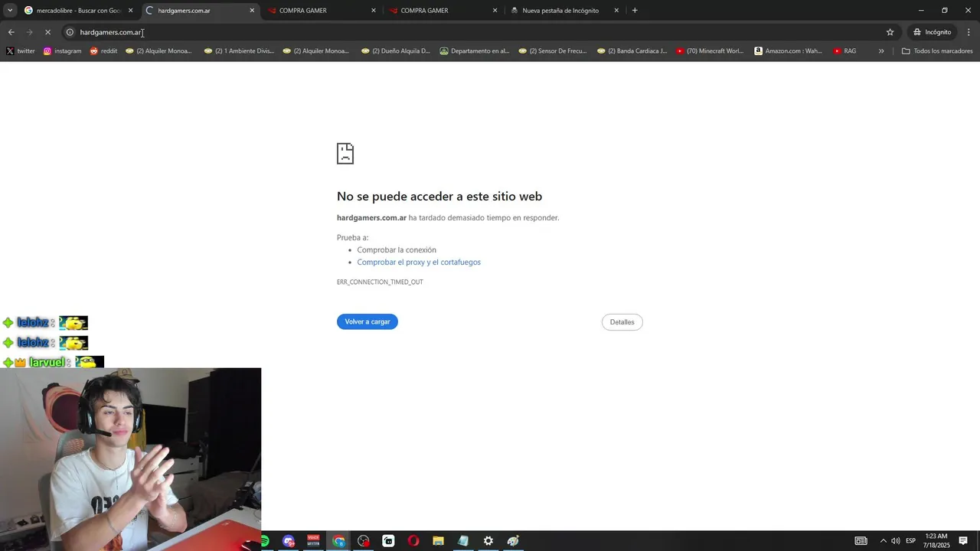Click the Comprobar la conexión text

point(397,250)
